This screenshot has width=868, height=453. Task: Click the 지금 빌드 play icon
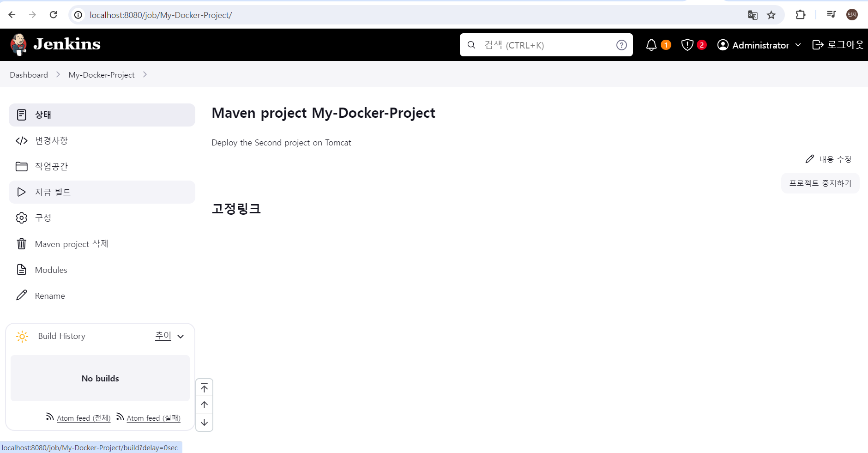tap(22, 192)
